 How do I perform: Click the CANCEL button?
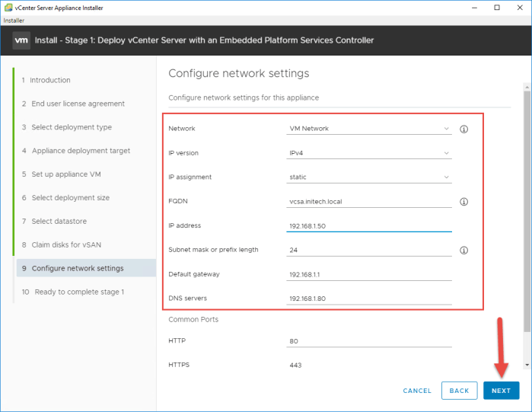[417, 391]
